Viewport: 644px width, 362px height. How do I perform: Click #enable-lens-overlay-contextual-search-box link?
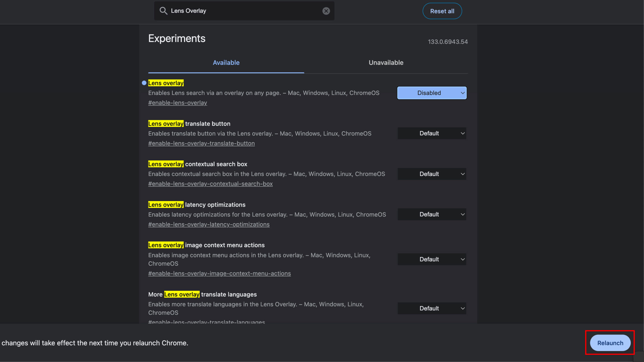coord(210,184)
